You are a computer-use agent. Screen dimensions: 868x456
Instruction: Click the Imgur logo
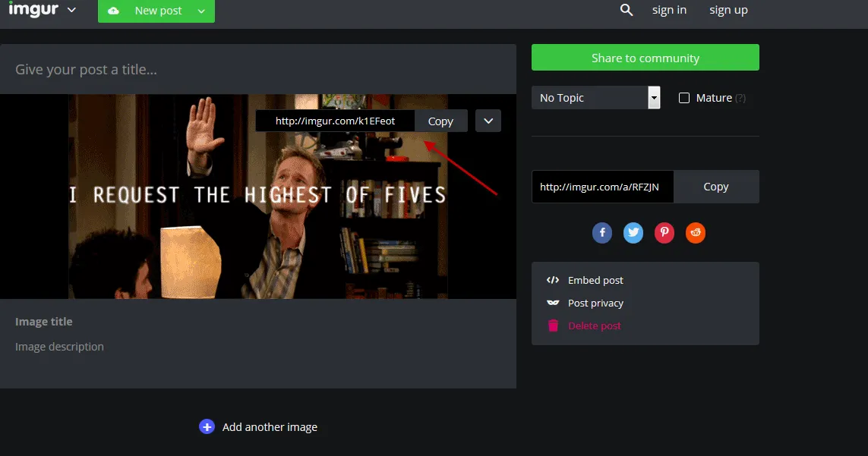33,9
